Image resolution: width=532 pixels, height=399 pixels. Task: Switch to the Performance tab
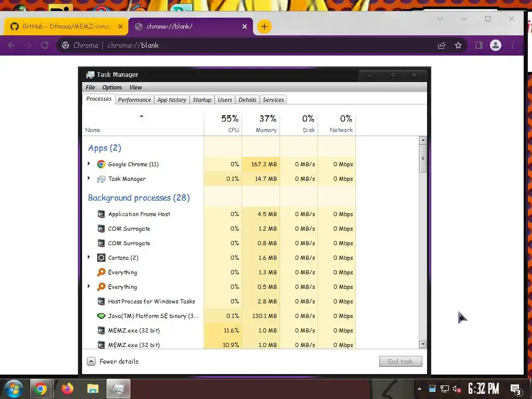click(135, 100)
